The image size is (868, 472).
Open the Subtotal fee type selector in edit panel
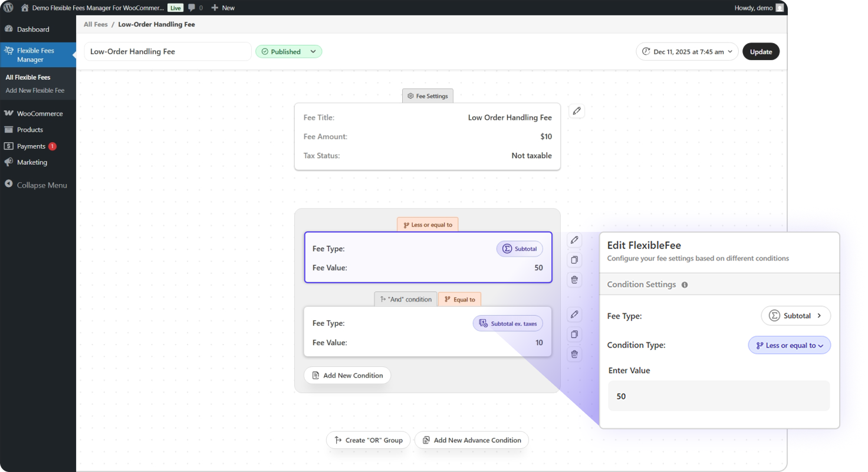pyautogui.click(x=795, y=316)
